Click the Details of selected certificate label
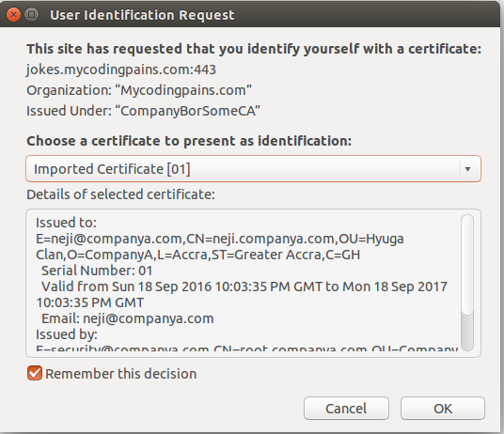 click(121, 194)
